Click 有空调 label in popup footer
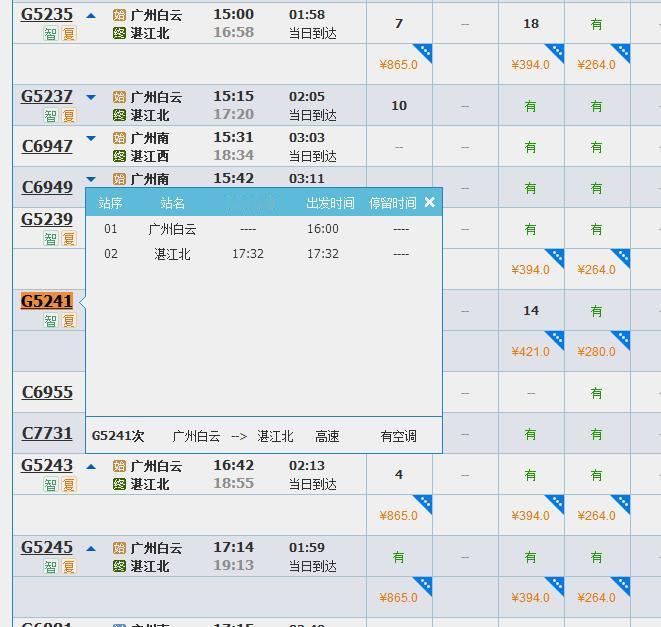The height and width of the screenshot is (627, 661). coord(398,436)
